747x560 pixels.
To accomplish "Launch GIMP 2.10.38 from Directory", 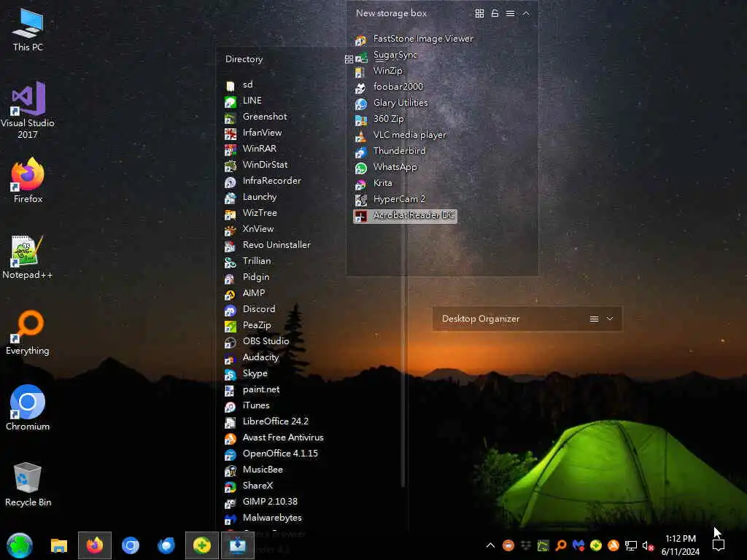I will click(x=261, y=502).
